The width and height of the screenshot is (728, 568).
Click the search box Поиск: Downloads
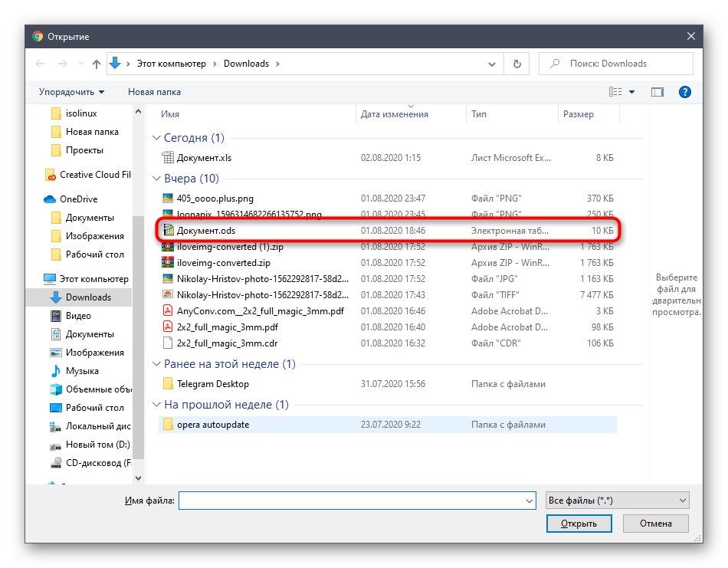tap(615, 64)
